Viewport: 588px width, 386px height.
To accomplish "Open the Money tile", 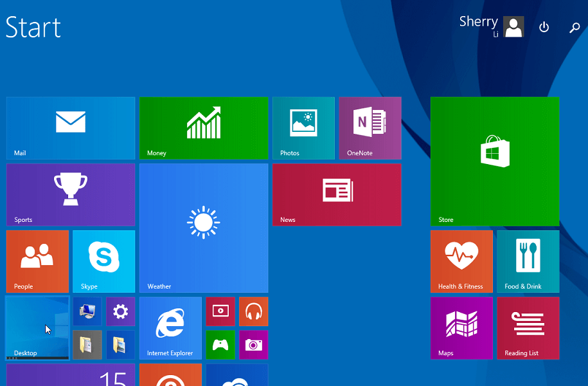I will tap(204, 128).
